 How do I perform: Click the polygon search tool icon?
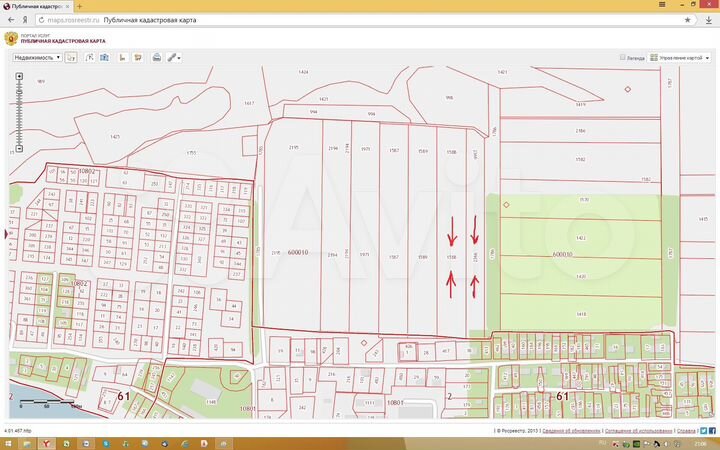point(90,57)
